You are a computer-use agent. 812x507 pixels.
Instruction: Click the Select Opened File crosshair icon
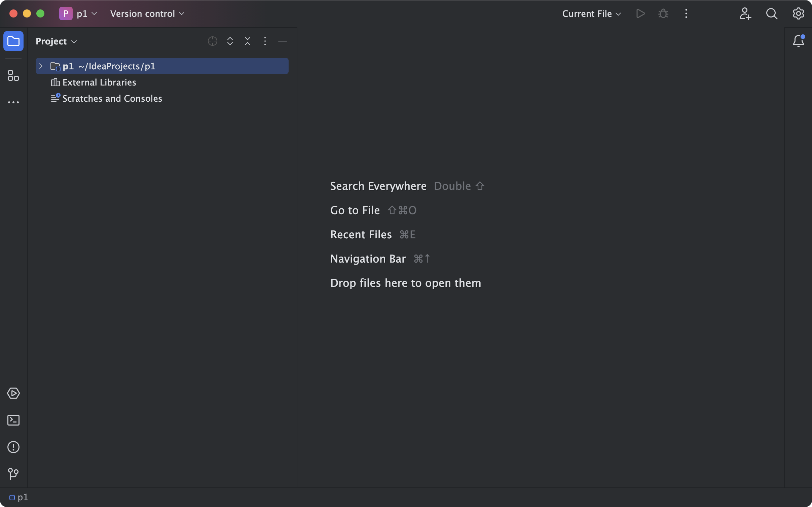(x=212, y=41)
